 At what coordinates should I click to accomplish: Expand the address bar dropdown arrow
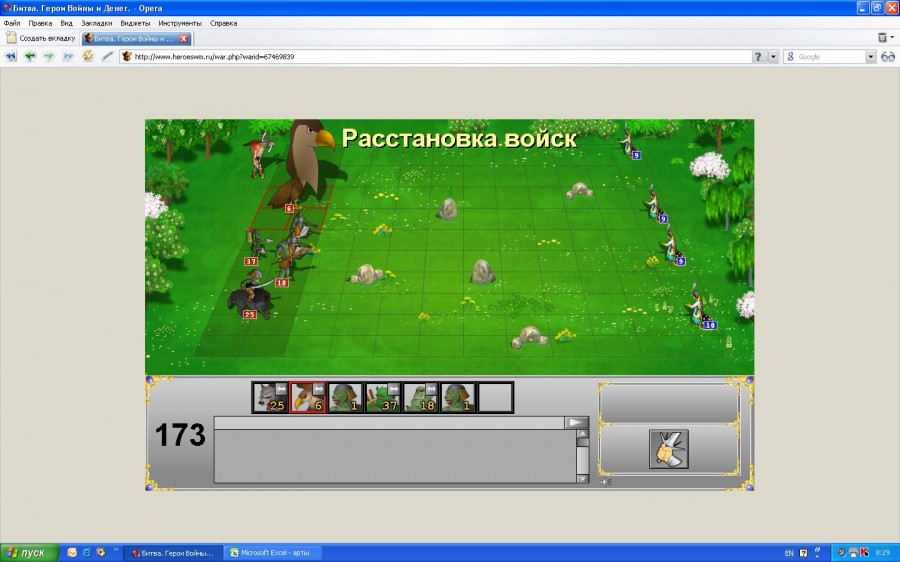773,57
